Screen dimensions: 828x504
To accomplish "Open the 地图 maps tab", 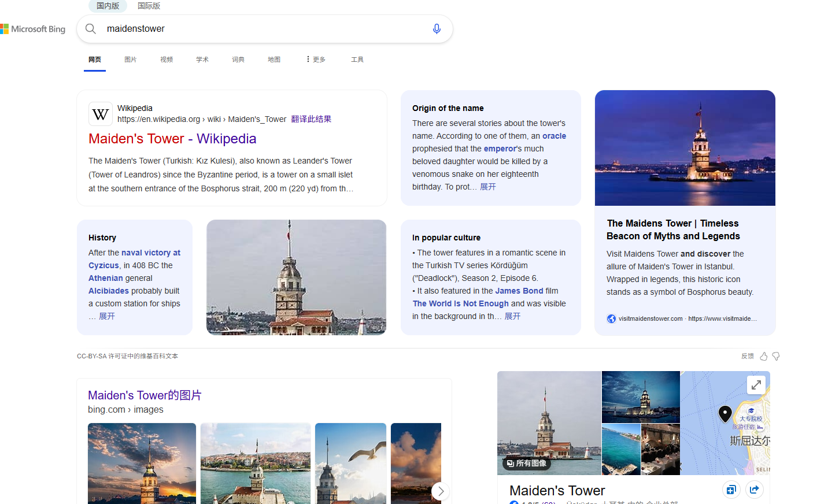I will point(274,60).
